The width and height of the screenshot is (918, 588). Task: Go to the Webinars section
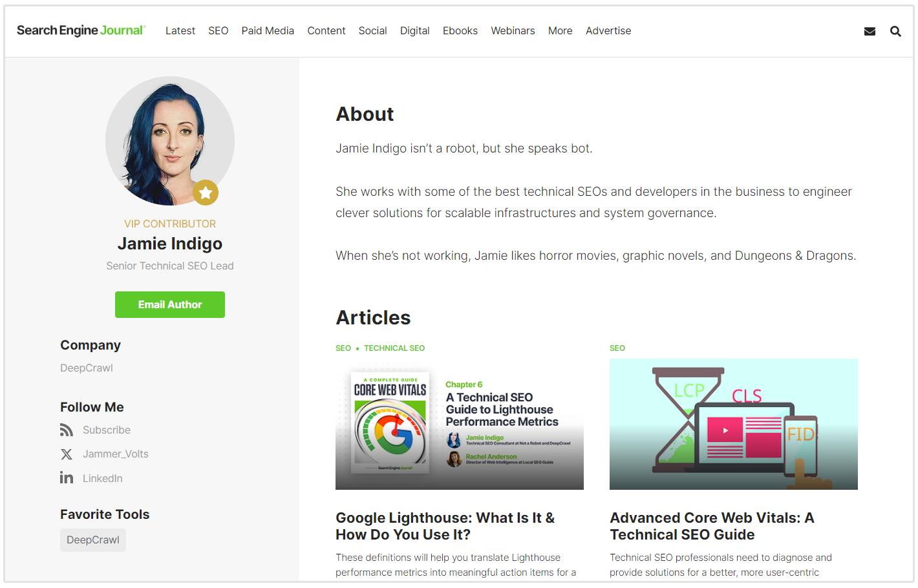click(513, 30)
